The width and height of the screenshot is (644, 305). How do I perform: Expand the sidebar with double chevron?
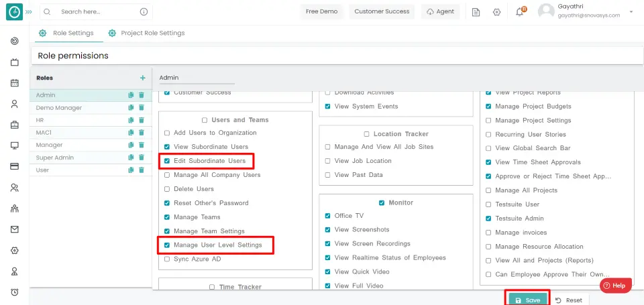(29, 12)
